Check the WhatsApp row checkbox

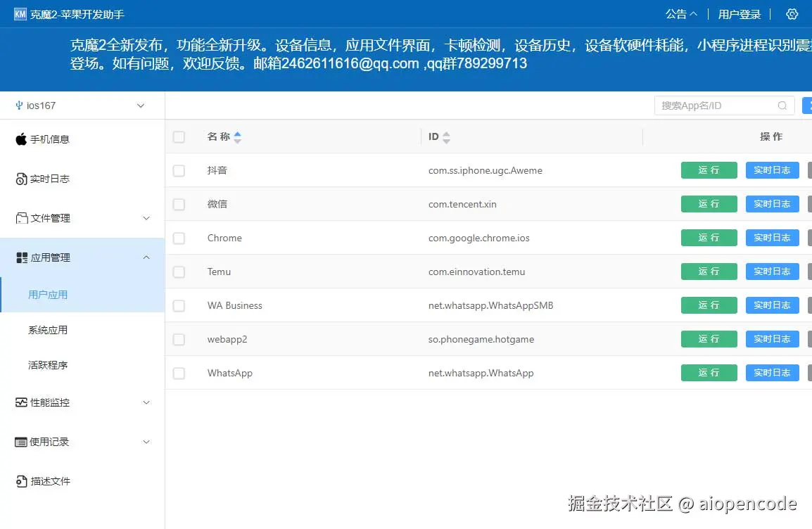pyautogui.click(x=179, y=374)
